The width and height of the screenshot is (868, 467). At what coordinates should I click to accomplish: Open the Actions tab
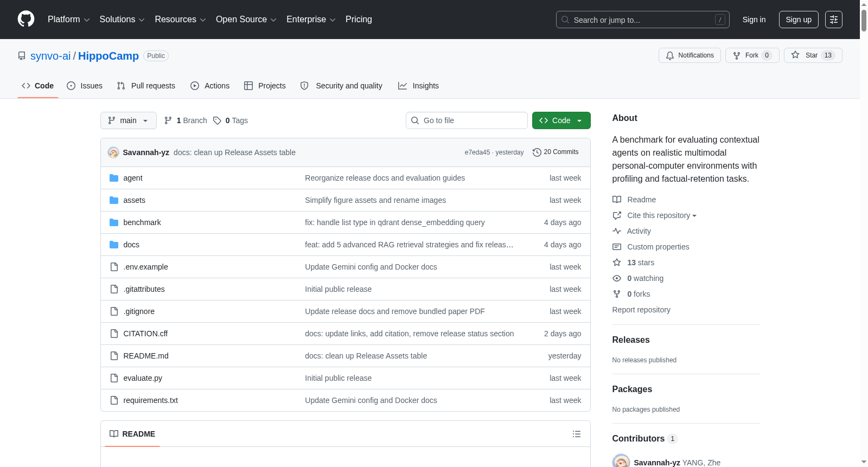click(x=210, y=86)
